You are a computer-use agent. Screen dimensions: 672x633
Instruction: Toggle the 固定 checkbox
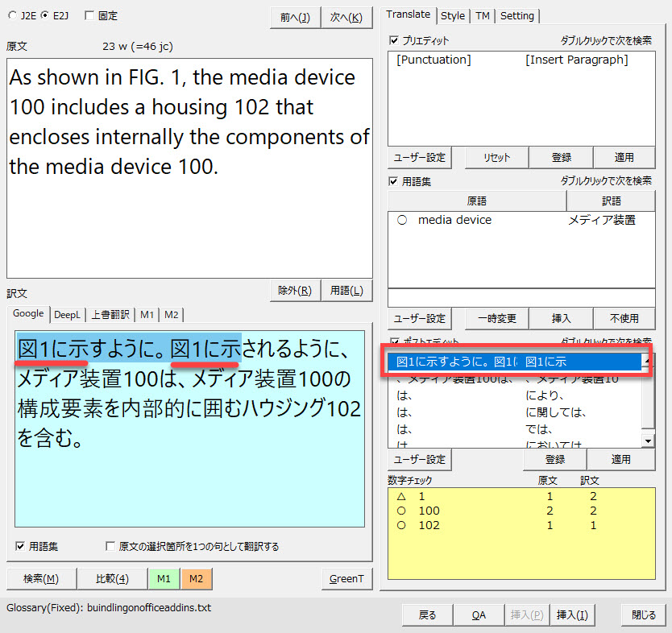pos(89,15)
